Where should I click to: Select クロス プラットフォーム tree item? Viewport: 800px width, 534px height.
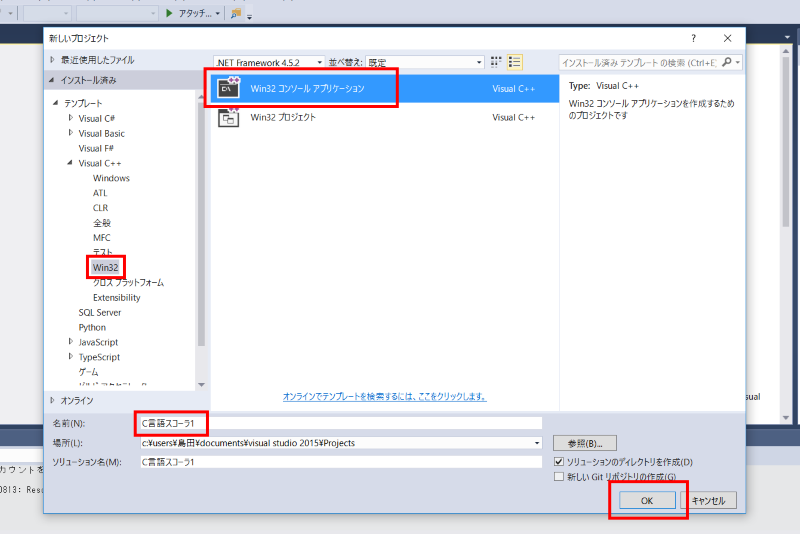point(128,283)
